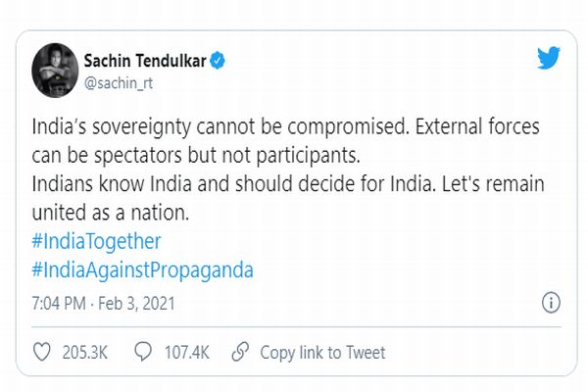The width and height of the screenshot is (588, 392).
Task: Click the Twitter bird logo
Action: pyautogui.click(x=549, y=59)
